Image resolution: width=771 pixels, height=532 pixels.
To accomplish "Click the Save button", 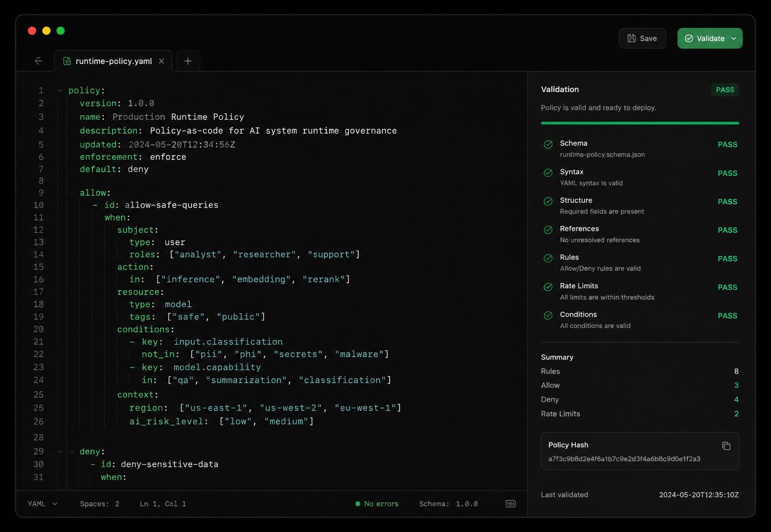I will 642,39.
